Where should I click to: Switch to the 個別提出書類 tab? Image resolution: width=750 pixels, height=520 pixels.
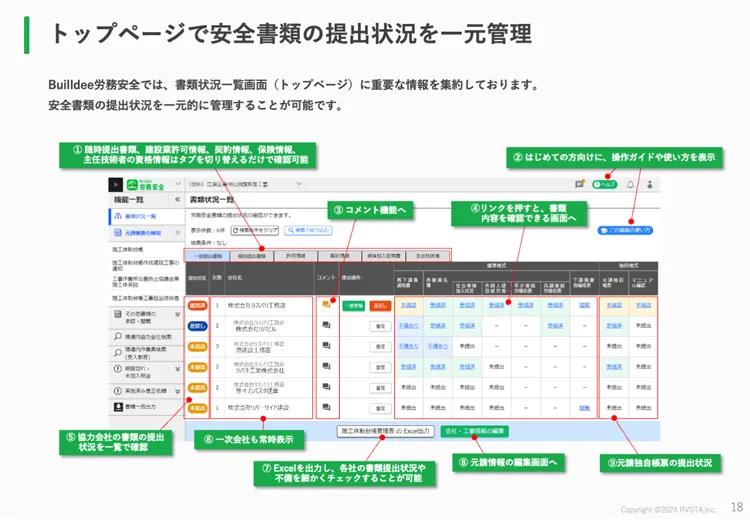point(252,256)
